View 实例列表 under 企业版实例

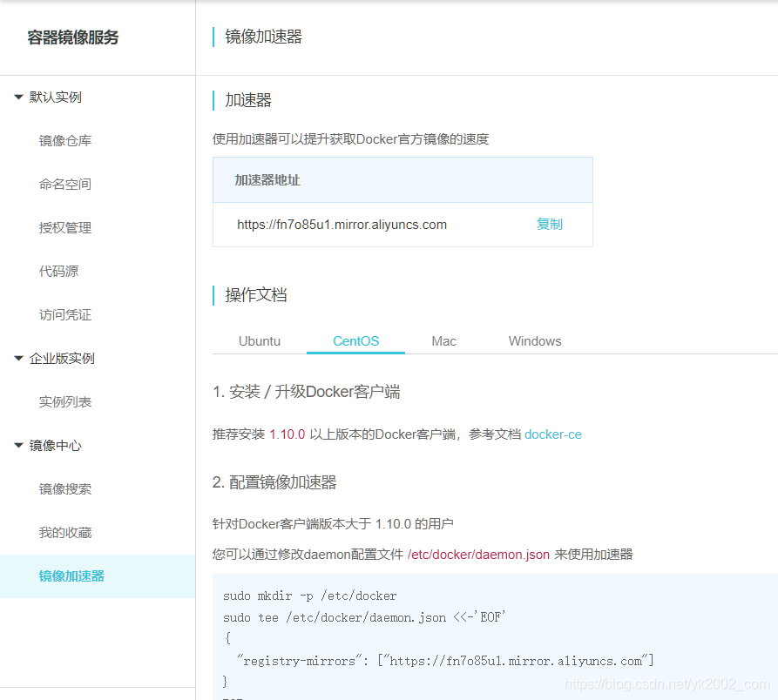64,401
